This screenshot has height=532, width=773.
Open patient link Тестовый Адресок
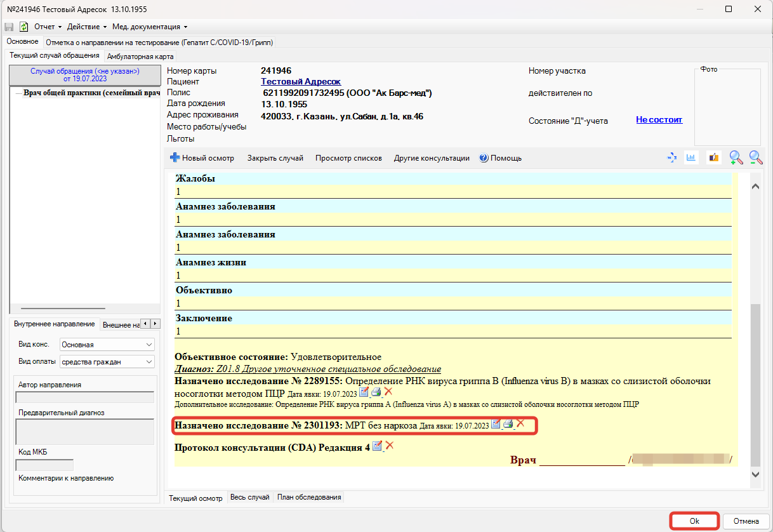click(301, 81)
